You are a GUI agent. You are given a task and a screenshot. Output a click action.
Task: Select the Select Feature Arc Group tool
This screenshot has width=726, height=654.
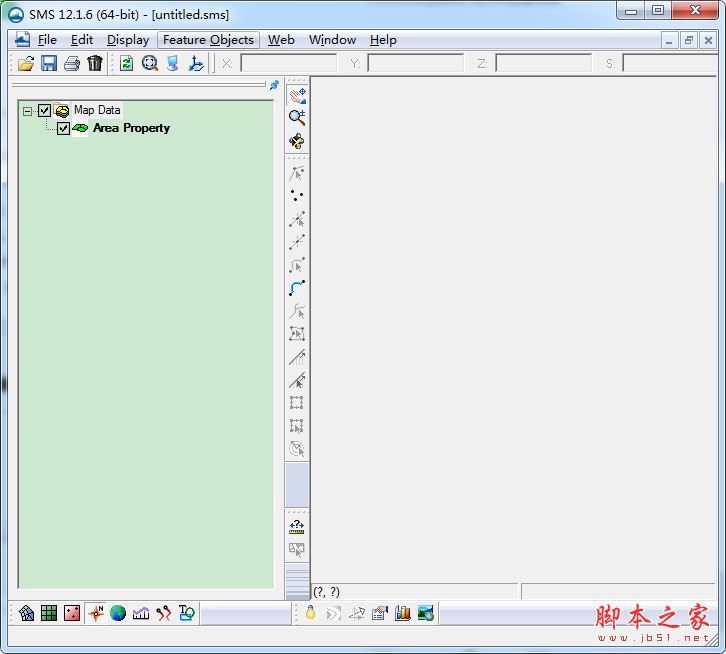[x=297, y=311]
